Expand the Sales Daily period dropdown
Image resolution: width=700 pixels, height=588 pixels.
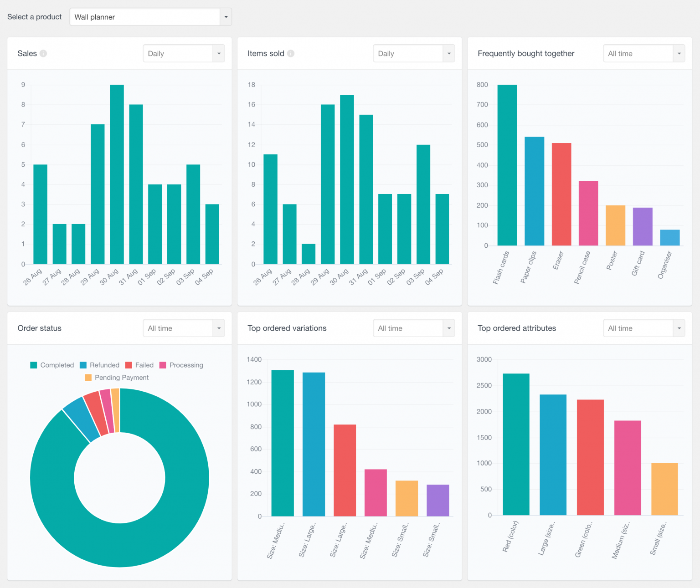tap(184, 53)
